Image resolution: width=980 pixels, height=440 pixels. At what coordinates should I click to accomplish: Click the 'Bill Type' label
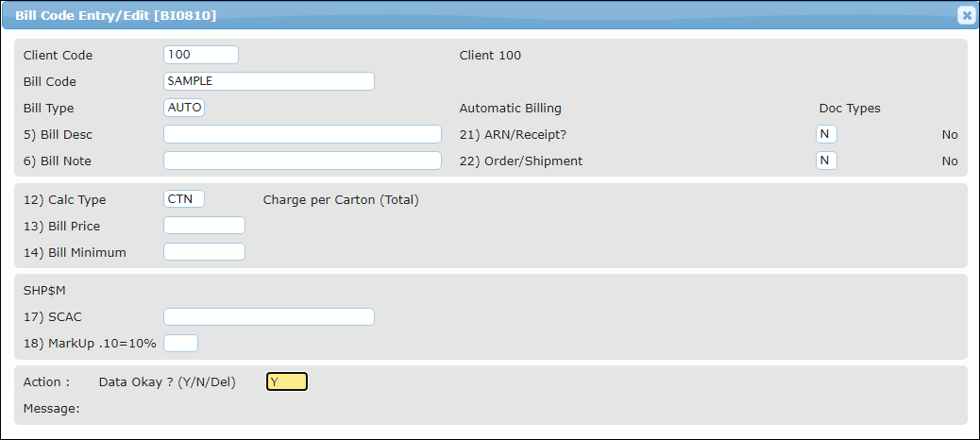coord(48,109)
